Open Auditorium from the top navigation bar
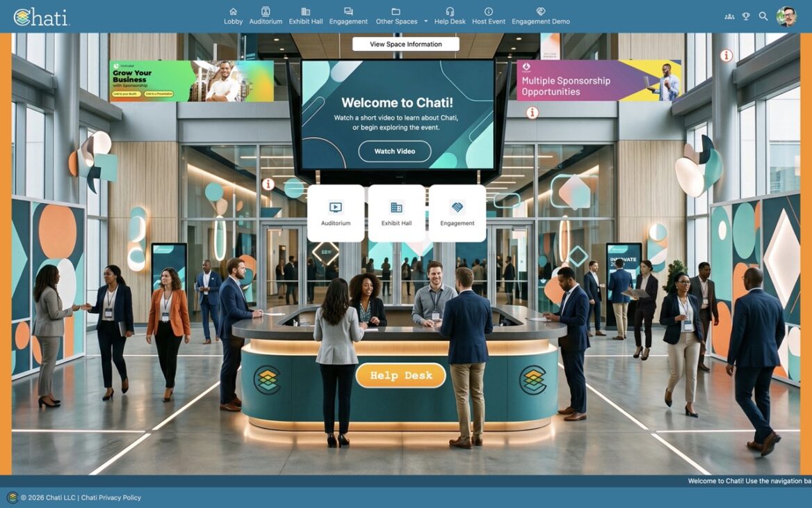Viewport: 812px width, 508px height. (x=266, y=16)
